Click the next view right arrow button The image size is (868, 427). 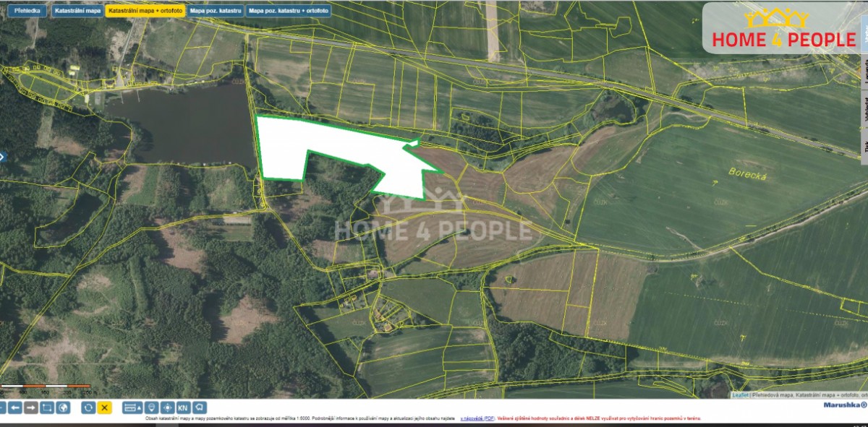click(31, 407)
